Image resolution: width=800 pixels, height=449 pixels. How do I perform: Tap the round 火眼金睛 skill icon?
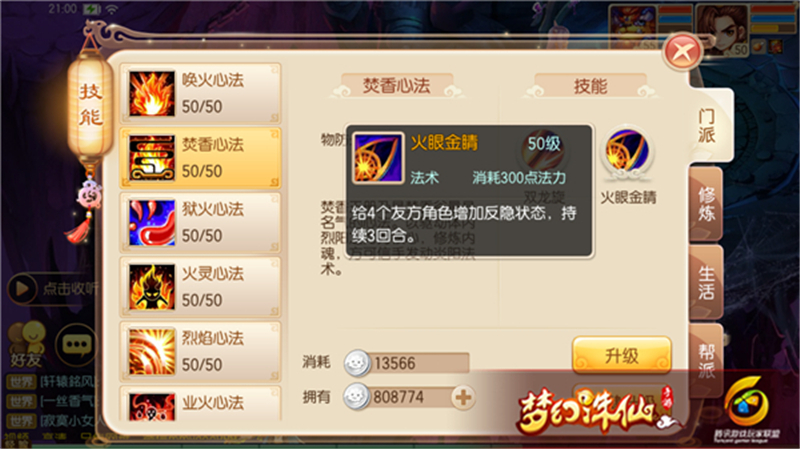627,154
